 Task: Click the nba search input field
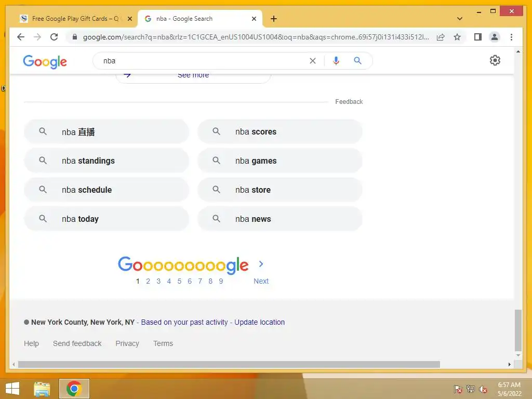point(204,61)
